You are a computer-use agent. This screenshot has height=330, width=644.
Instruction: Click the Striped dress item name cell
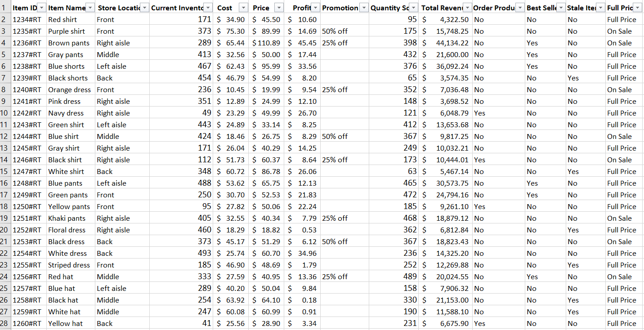(x=71, y=265)
